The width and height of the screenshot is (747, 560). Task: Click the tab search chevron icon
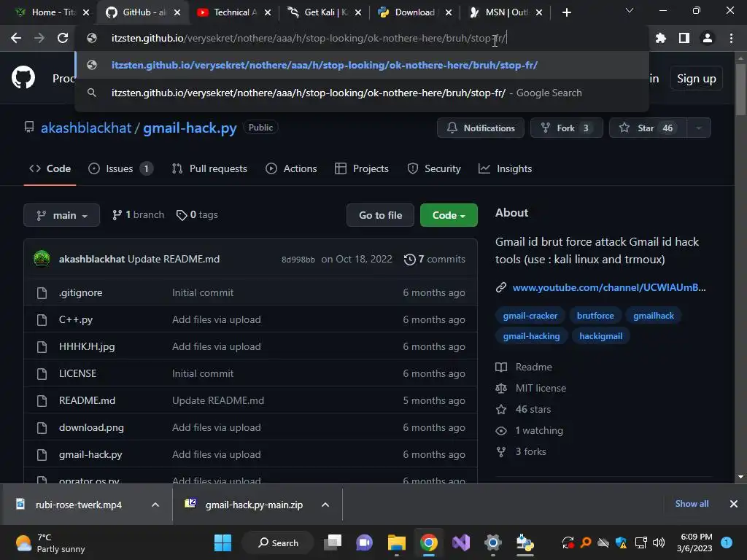(x=630, y=10)
